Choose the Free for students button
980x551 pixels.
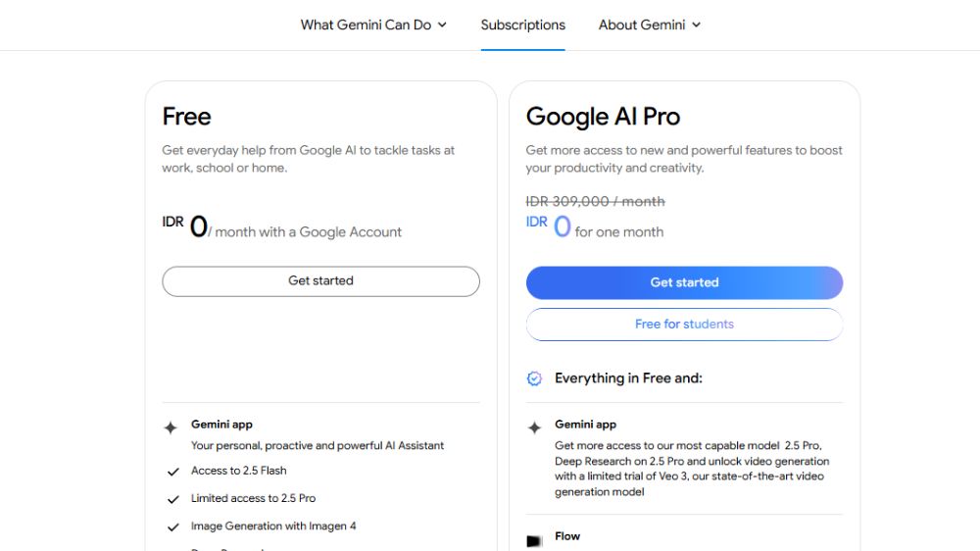pos(684,325)
